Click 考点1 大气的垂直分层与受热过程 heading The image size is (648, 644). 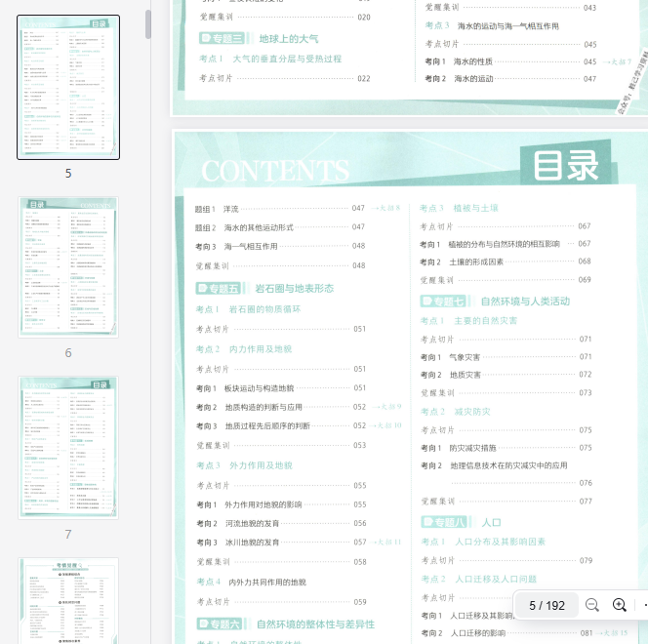coord(270,59)
